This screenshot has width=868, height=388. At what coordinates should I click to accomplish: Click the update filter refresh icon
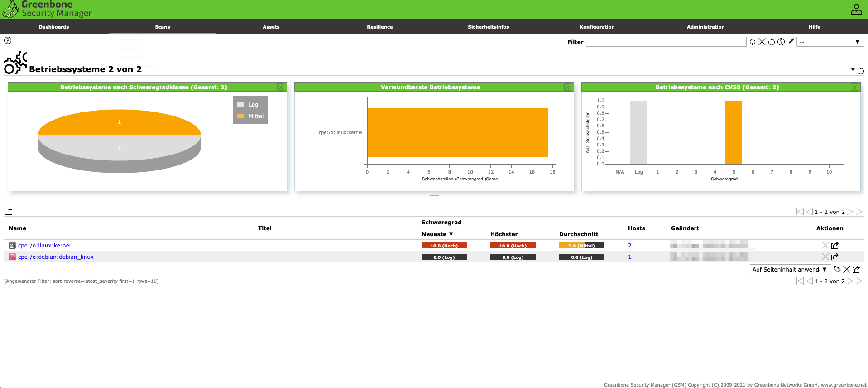point(753,42)
